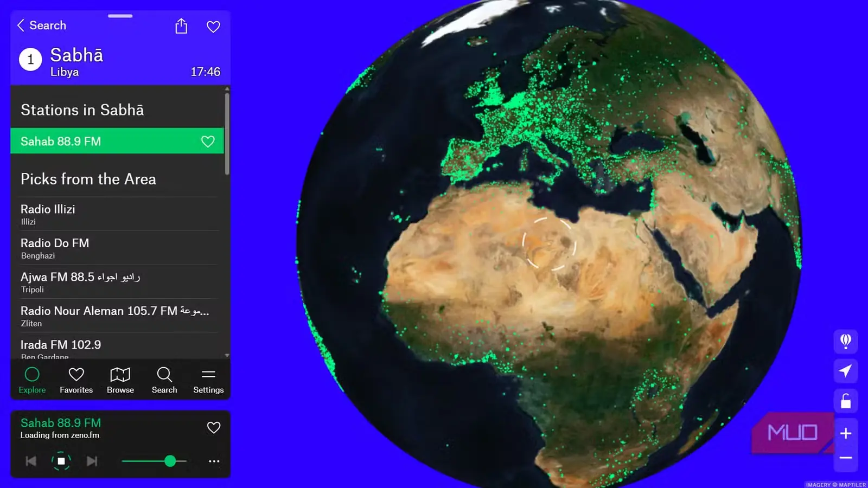Viewport: 868px width, 488px height.
Task: Click the station list scrollbar
Action: pyautogui.click(x=227, y=134)
